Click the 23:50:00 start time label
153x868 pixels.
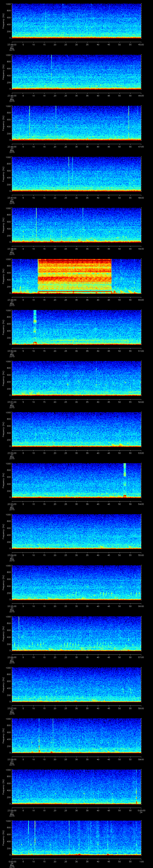(12, 351)
